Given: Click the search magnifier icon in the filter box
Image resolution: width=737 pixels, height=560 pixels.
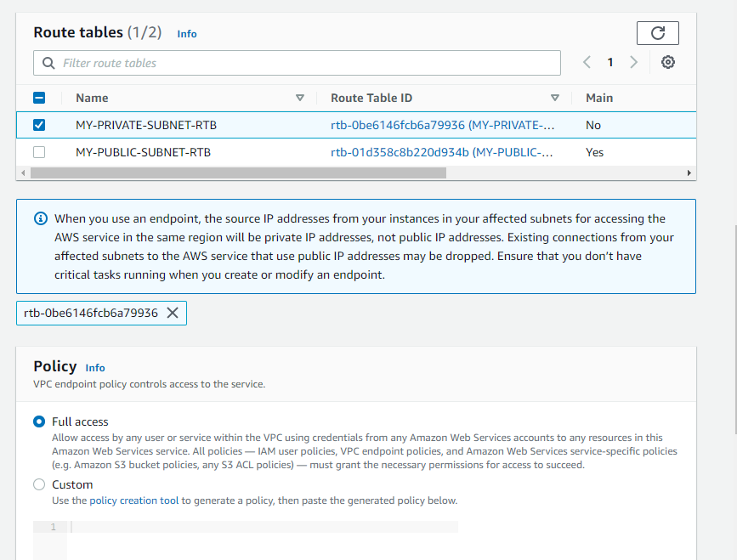Looking at the screenshot, I should tap(48, 63).
